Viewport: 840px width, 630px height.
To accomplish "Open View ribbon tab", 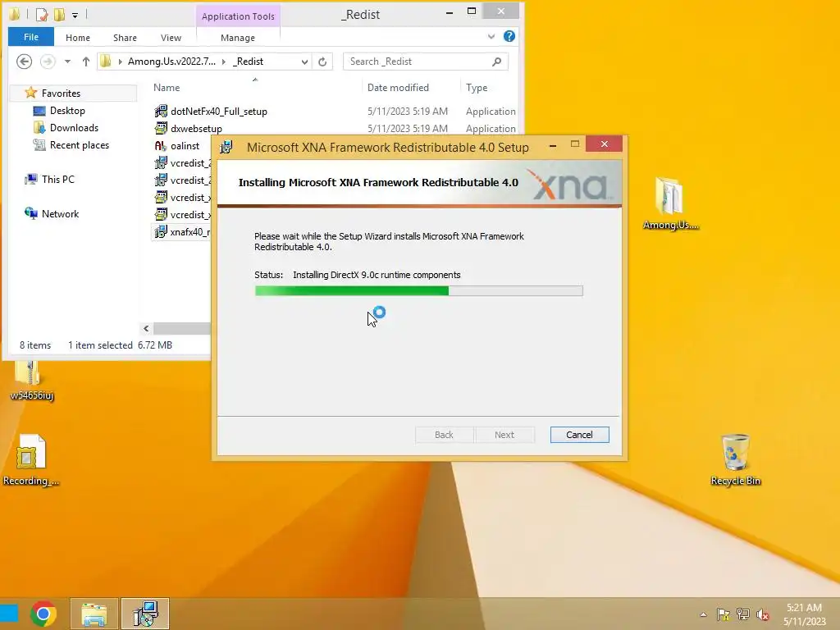I will [171, 38].
